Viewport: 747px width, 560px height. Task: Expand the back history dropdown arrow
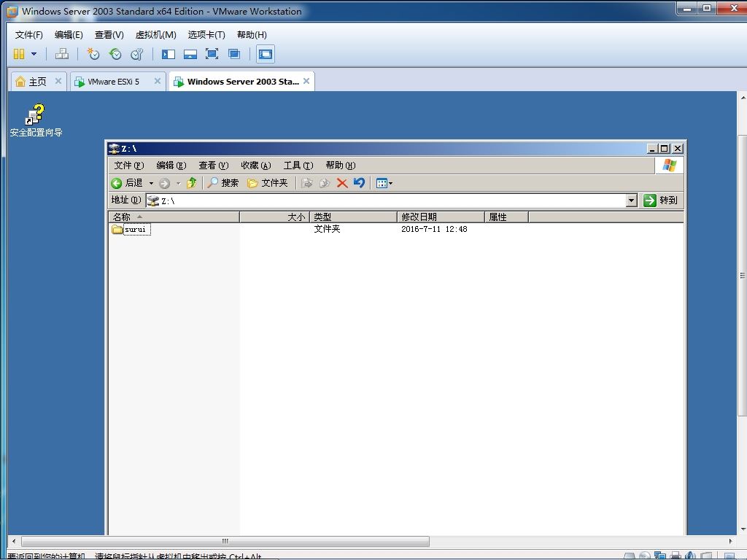point(151,183)
